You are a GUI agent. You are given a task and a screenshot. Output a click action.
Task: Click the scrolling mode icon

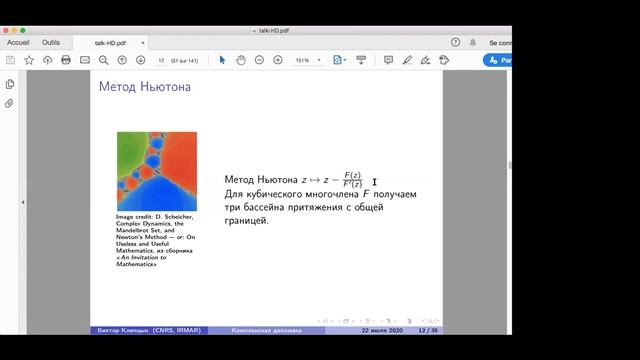pyautogui.click(x=361, y=60)
